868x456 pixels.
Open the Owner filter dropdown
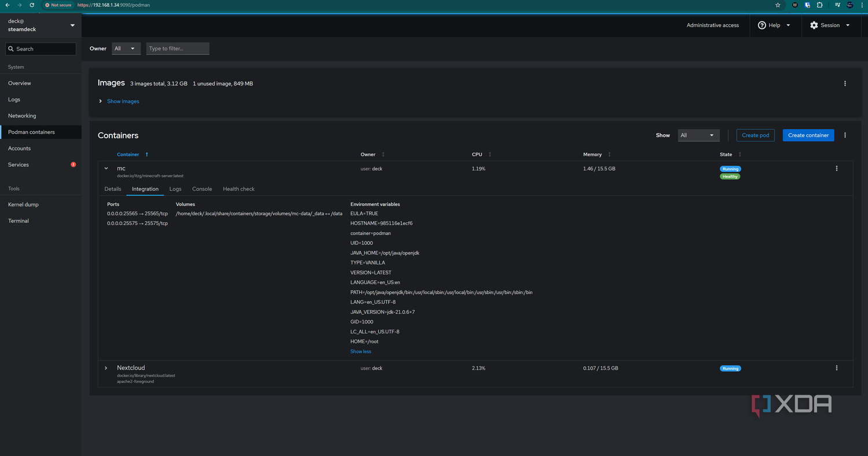click(x=126, y=49)
